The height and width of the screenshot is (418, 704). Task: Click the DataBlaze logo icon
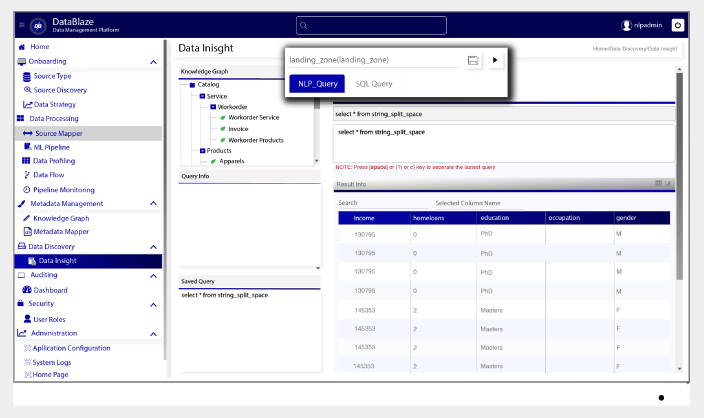pyautogui.click(x=38, y=26)
